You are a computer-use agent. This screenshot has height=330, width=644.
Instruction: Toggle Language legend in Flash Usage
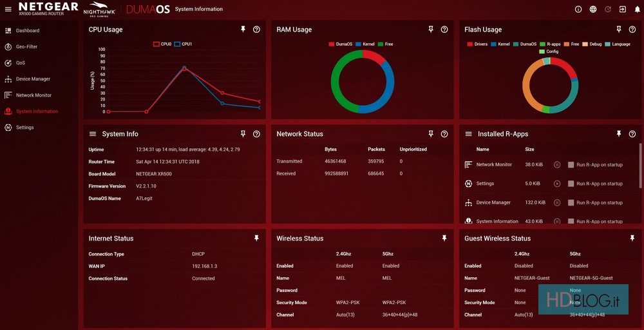click(x=618, y=44)
